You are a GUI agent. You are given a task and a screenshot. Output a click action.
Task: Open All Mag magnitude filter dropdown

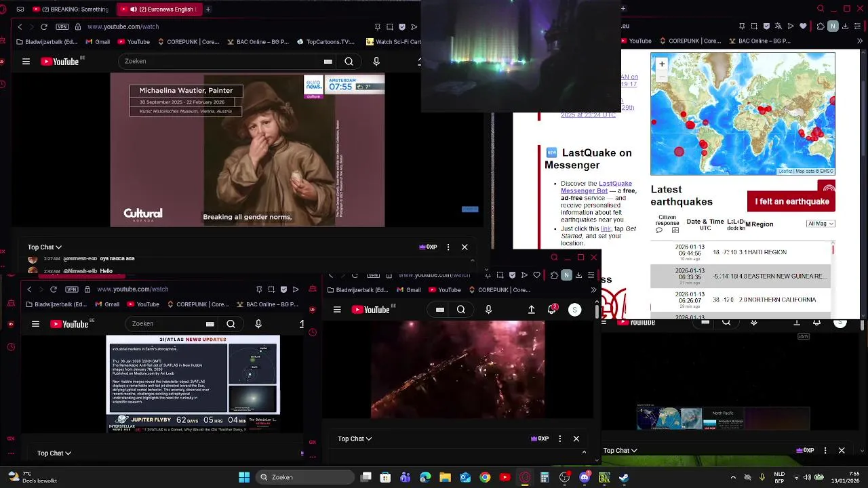[x=821, y=224]
